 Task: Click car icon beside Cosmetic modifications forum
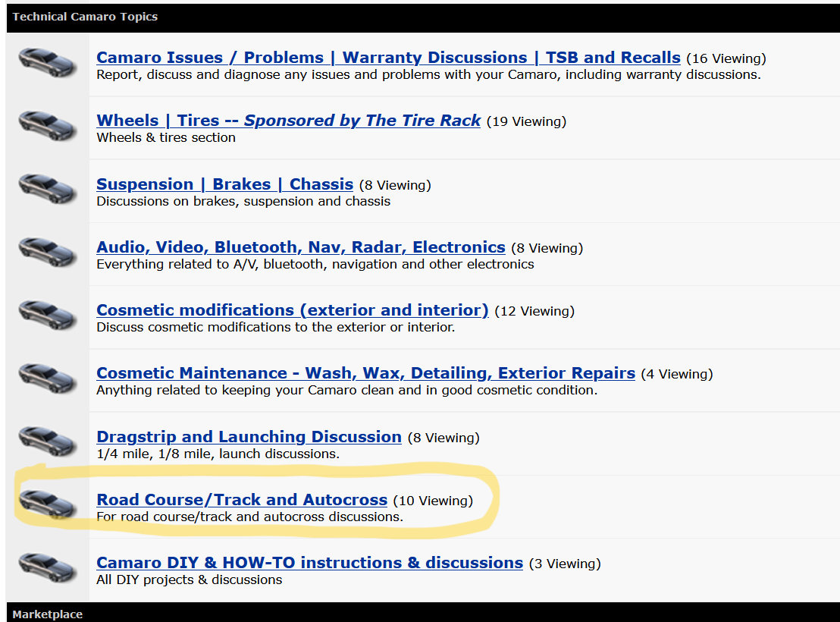(47, 314)
